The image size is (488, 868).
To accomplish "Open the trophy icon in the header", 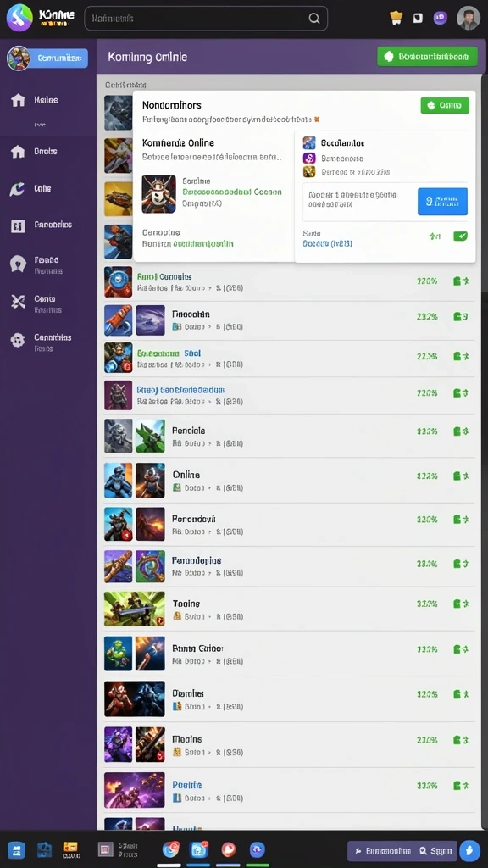I will [x=396, y=18].
